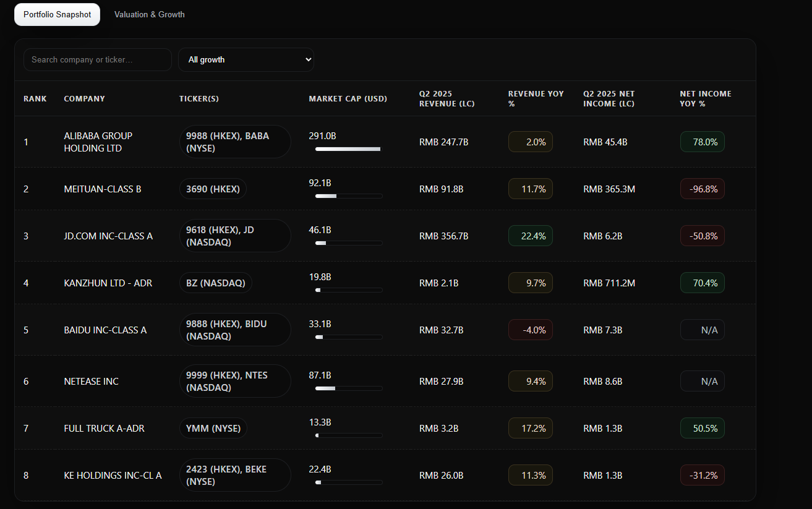Click the N/A badge in NETEASE row
The image size is (812, 509).
703,382
